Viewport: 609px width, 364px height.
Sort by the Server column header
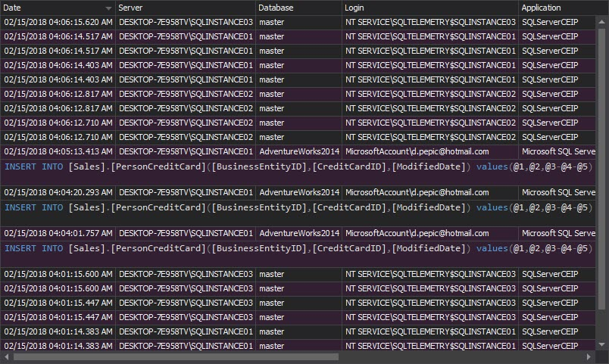186,8
